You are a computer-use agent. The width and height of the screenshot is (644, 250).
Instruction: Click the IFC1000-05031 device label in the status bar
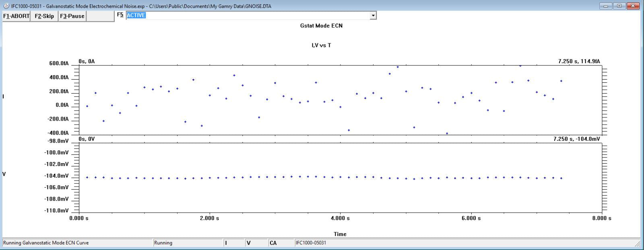(x=311, y=243)
